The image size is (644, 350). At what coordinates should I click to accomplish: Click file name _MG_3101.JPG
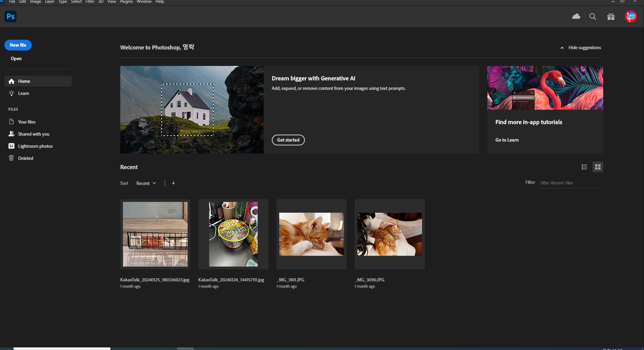tap(291, 280)
